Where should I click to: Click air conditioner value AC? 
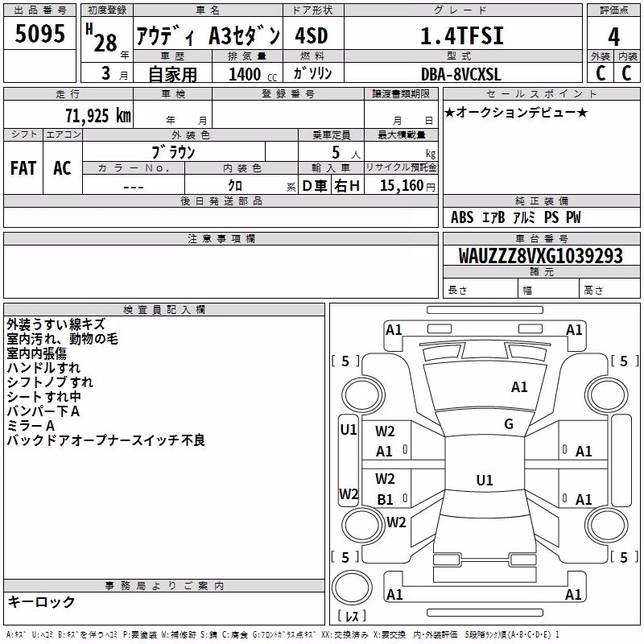tap(63, 168)
